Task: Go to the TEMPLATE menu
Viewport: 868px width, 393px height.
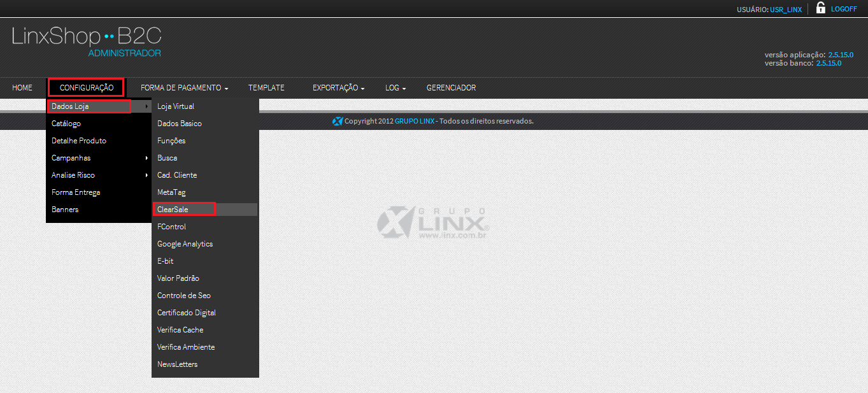Action: (x=266, y=88)
